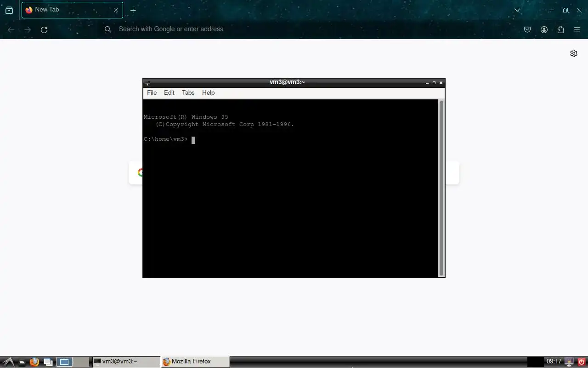The width and height of the screenshot is (588, 368).
Task: Activate Mozilla Firefox taskbar button
Action: (x=195, y=362)
